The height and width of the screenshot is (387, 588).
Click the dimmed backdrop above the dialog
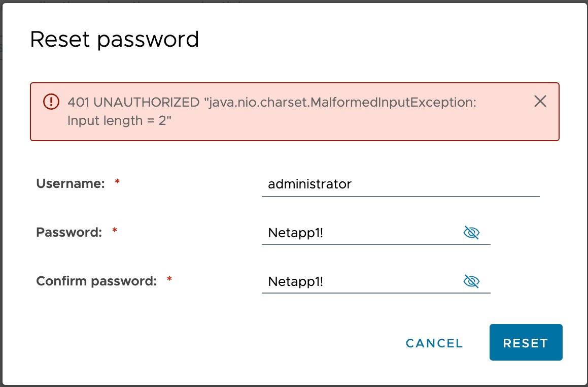tap(294, 2)
